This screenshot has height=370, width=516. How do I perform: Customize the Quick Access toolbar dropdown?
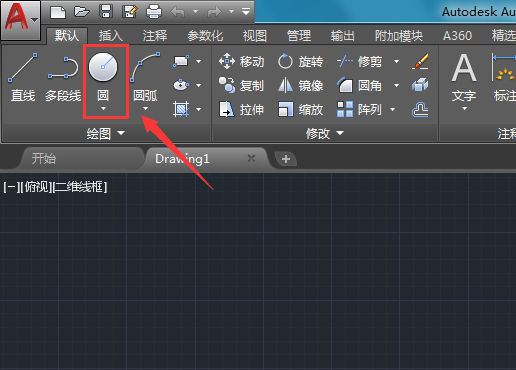tap(246, 12)
